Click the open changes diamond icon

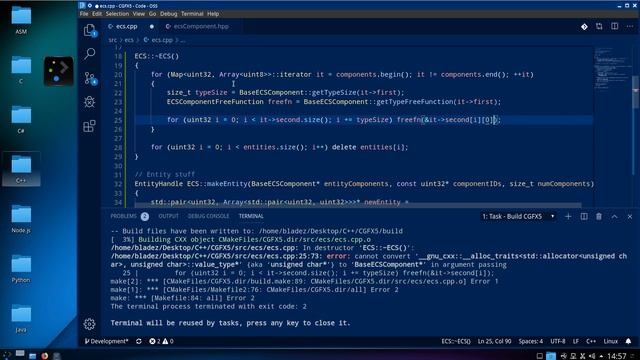click(x=584, y=27)
